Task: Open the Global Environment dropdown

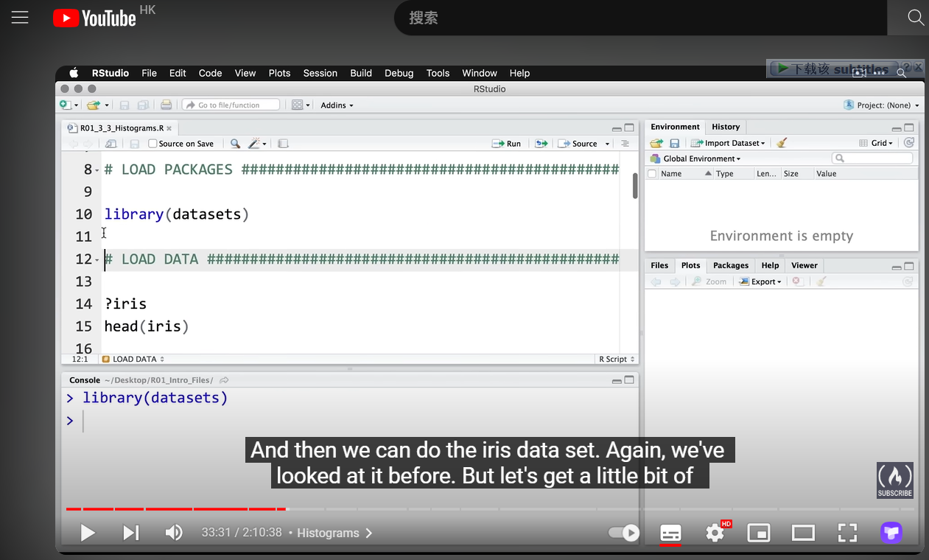Action: [x=695, y=158]
